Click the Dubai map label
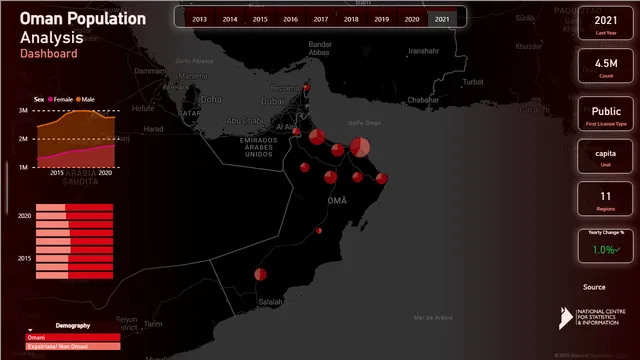The height and width of the screenshot is (360, 640). pyautogui.click(x=273, y=101)
